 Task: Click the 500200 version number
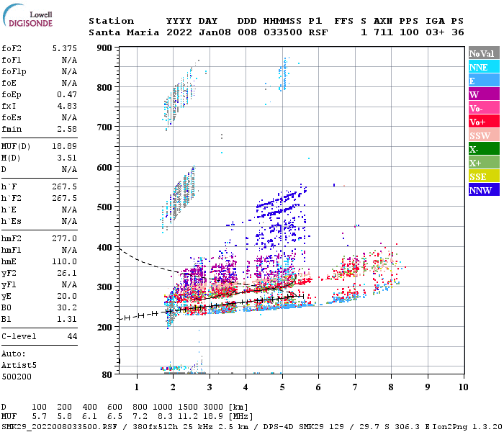click(x=17, y=377)
